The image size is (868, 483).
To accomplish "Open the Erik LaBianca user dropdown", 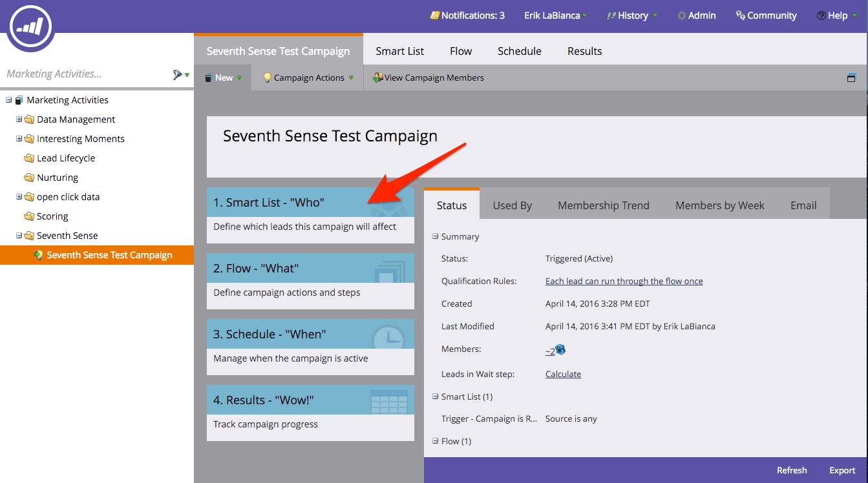I will pos(556,15).
